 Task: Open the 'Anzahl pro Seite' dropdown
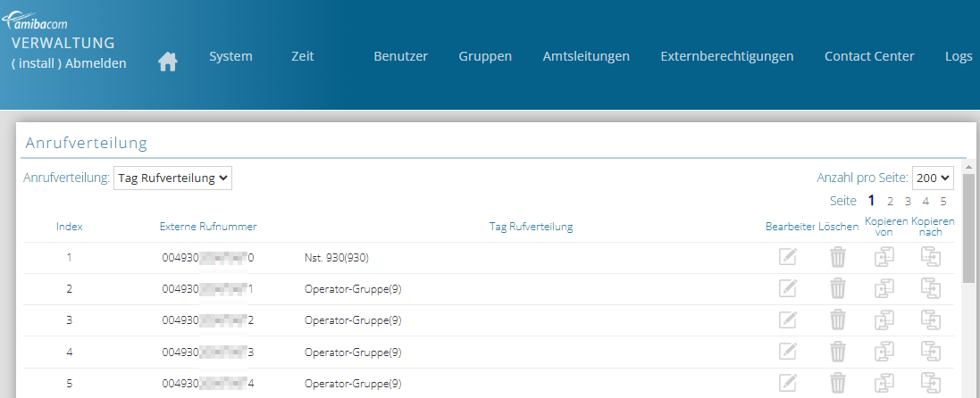pos(933,178)
